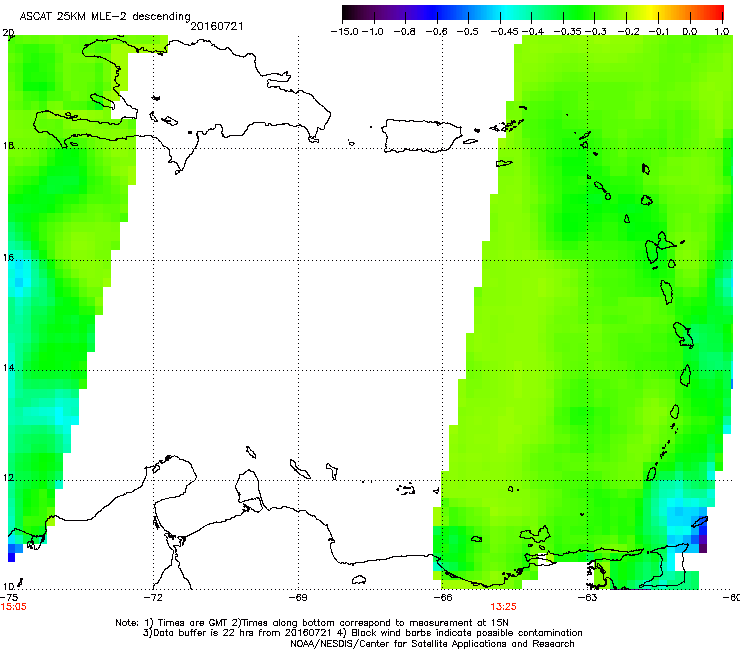Click the red 13:25 swath time
Viewport: 740px width, 650px height.
[x=503, y=607]
